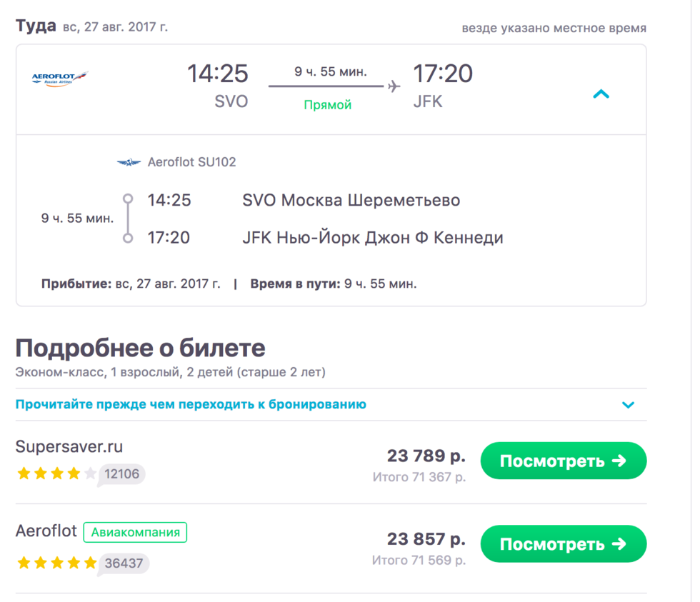Expand the "Прочитайте прежде чем переходить" section chevron
The height and width of the screenshot is (602, 700).
coord(628,405)
